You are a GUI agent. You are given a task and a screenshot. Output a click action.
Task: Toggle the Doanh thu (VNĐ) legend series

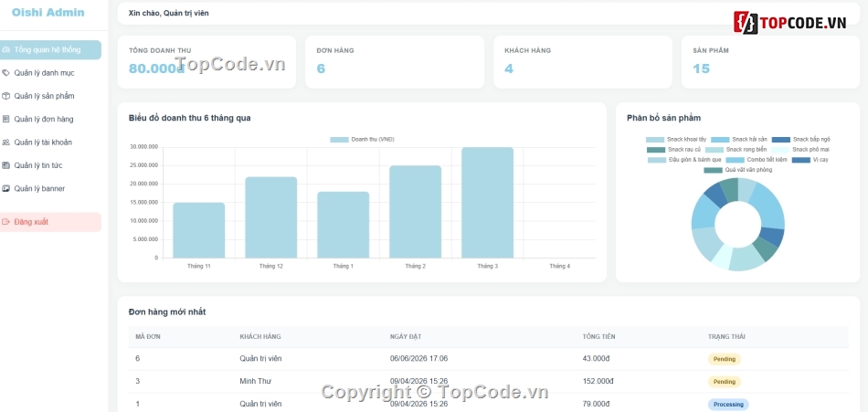coord(362,140)
